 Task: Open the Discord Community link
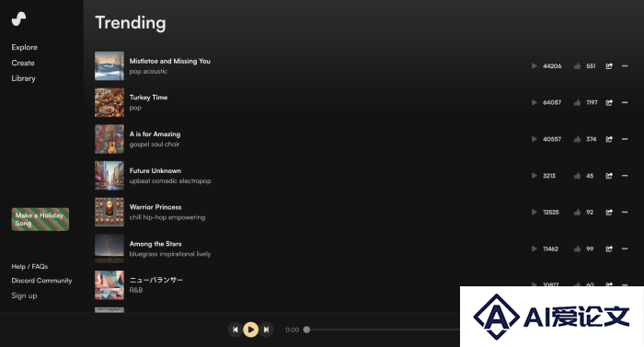(x=41, y=281)
